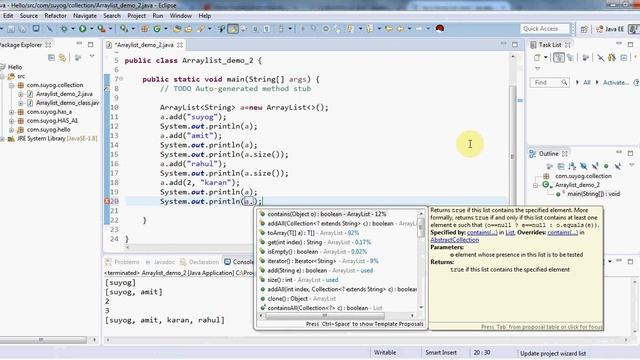
Task: Click the Scheduled presentation icon in Task List
Action: pos(570,58)
